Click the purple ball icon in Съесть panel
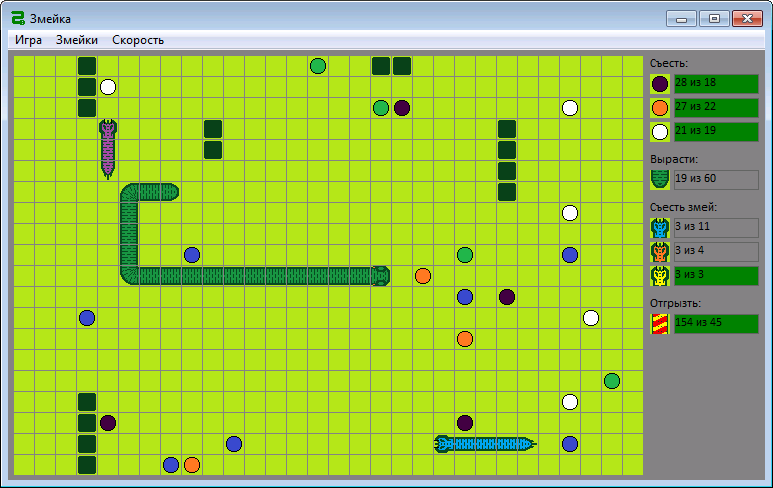Viewport: 773px width, 488px height. pyautogui.click(x=660, y=84)
